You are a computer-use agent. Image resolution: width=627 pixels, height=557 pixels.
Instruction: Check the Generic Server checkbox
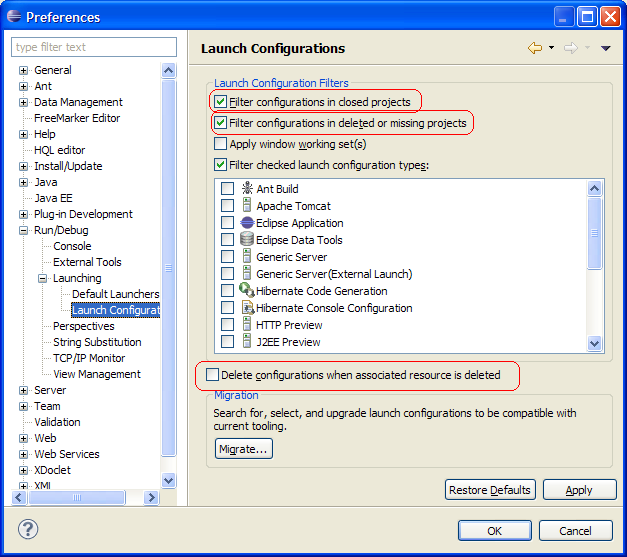click(x=228, y=256)
